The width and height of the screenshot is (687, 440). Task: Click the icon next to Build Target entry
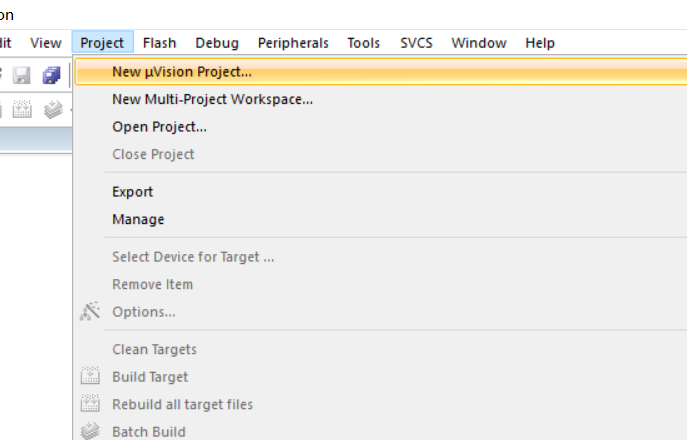click(x=90, y=376)
